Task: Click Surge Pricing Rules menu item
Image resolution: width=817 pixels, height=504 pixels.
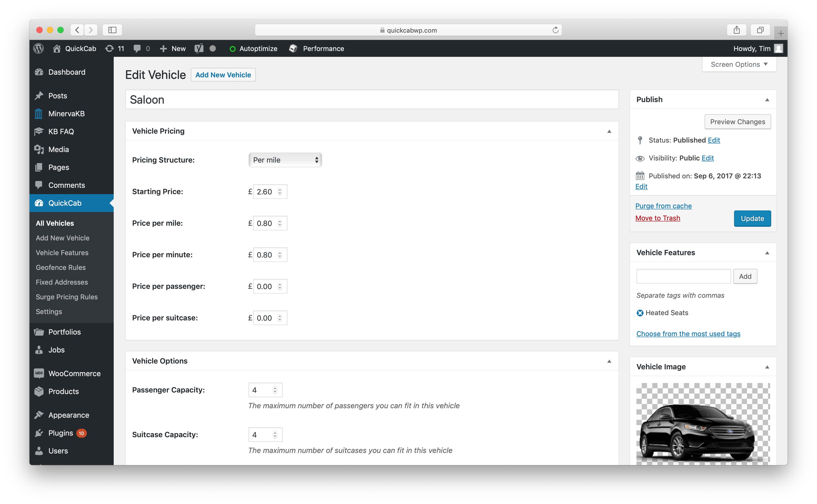Action: point(67,297)
